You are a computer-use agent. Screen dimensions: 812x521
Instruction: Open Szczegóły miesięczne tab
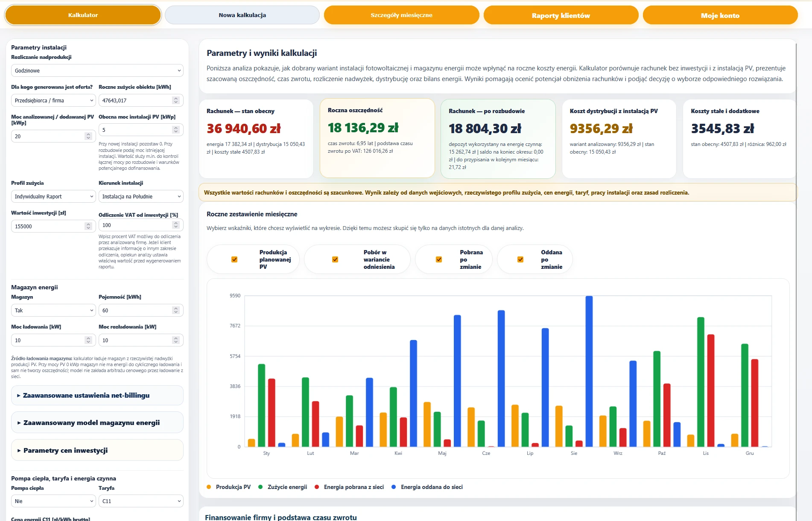pos(401,15)
